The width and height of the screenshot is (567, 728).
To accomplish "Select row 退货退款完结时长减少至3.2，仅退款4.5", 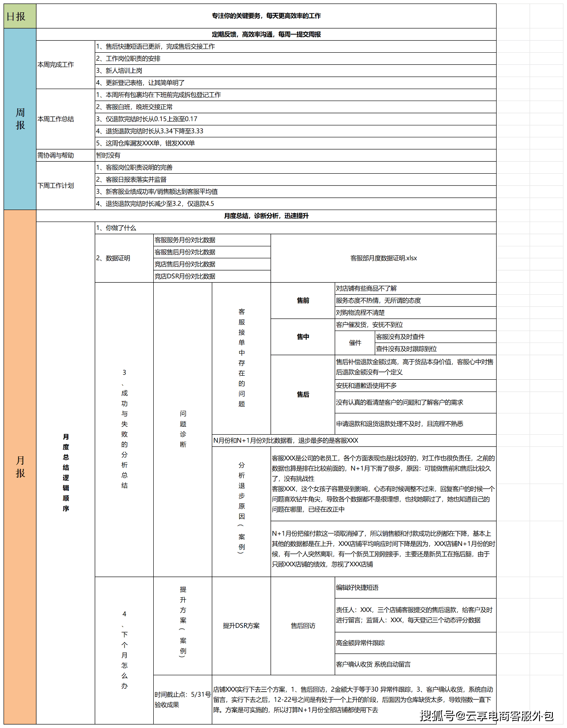I will click(295, 204).
